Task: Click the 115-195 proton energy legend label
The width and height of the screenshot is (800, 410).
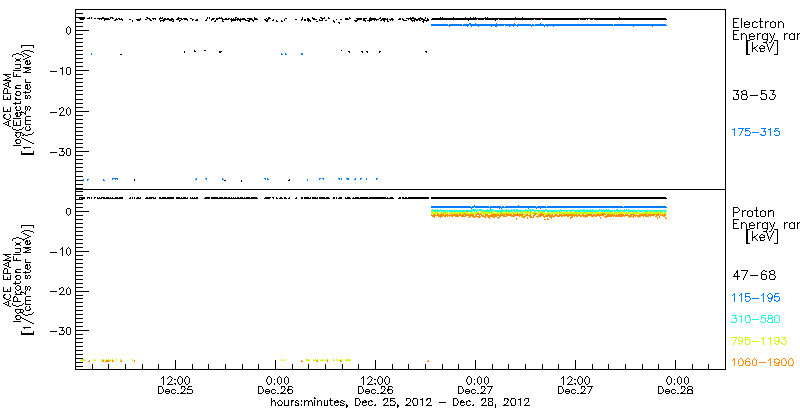Action: (756, 298)
